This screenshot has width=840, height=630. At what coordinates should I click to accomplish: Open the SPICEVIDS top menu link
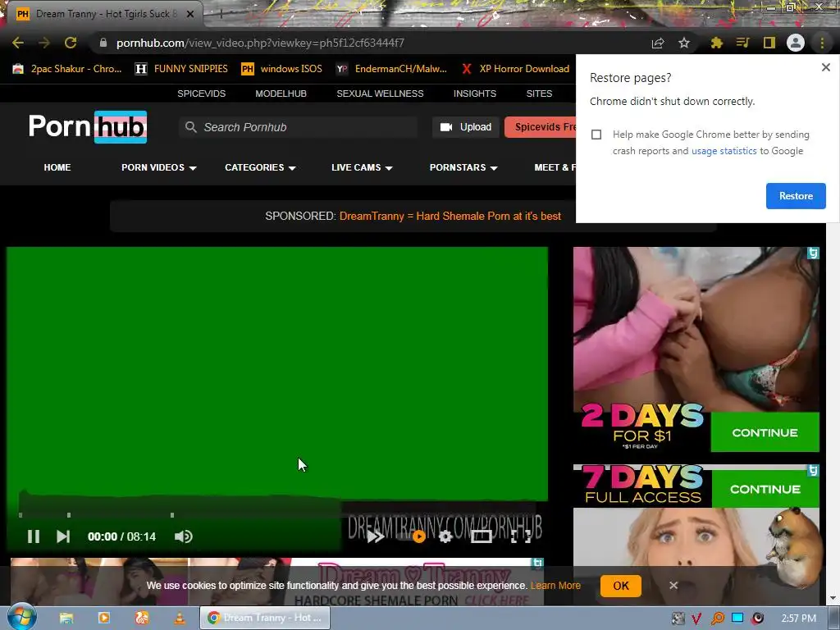(202, 94)
